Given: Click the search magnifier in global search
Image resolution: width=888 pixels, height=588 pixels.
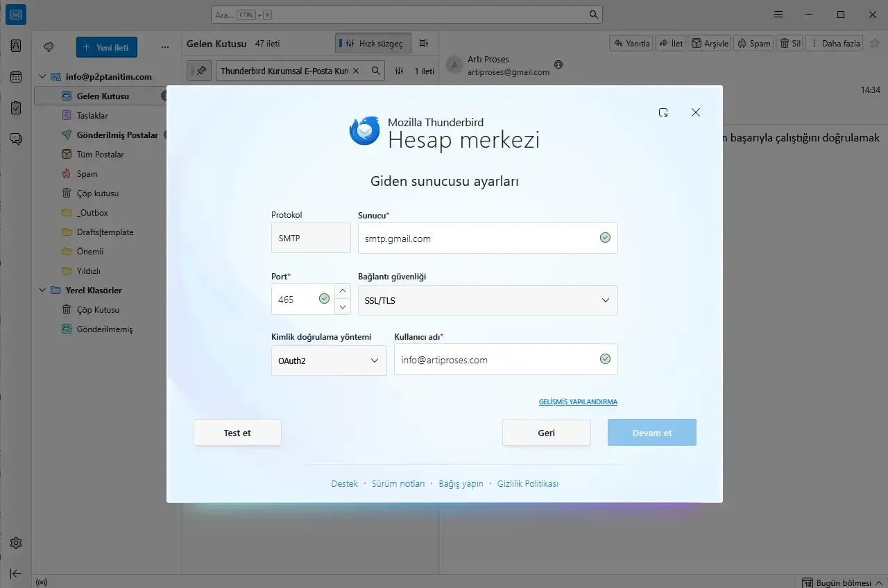Looking at the screenshot, I should [x=594, y=15].
